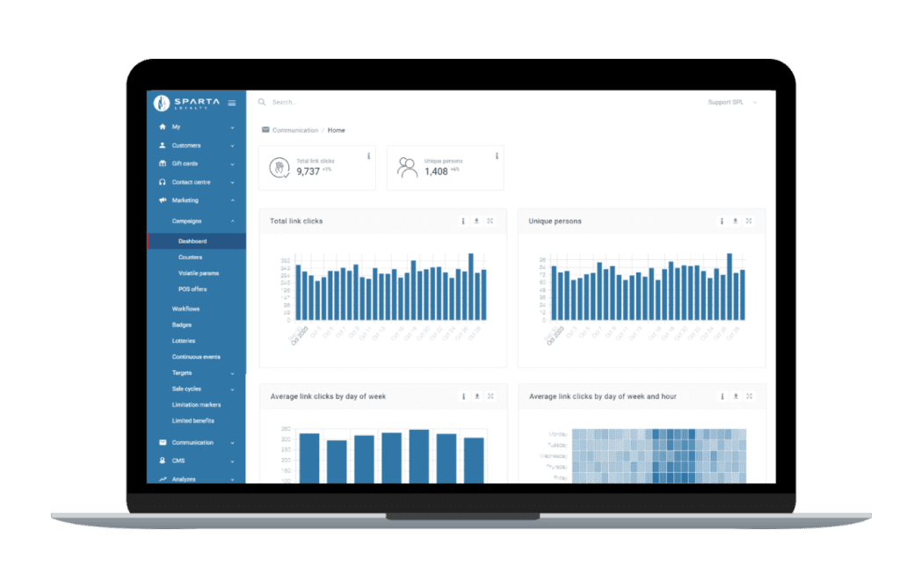Expand the Customers menu chevron
The height and width of the screenshot is (588, 900).
[x=232, y=146]
